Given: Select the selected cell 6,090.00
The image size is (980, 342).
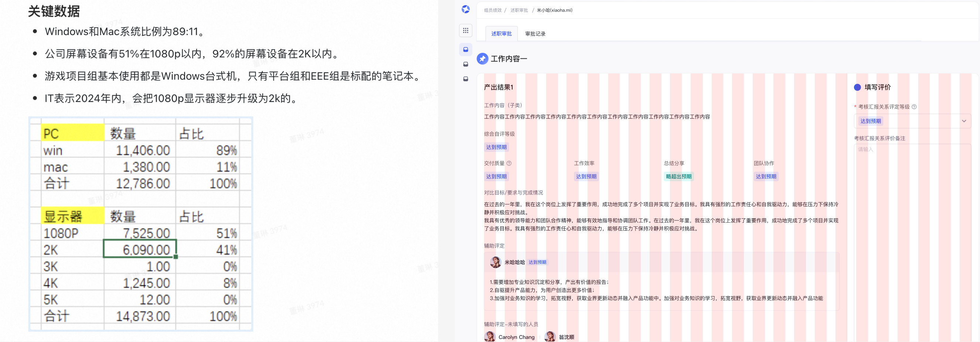Looking at the screenshot, I should click(x=140, y=249).
